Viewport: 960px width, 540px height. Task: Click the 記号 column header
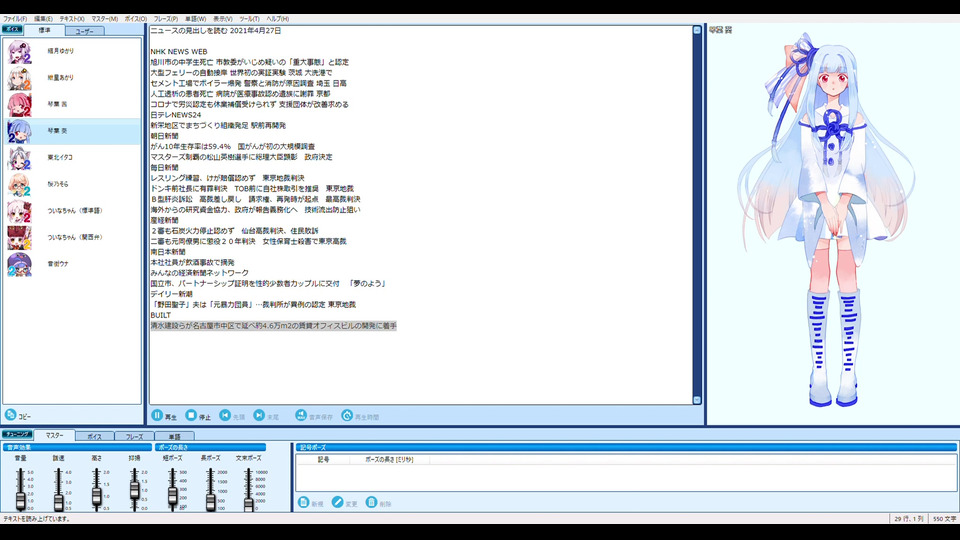click(x=323, y=459)
